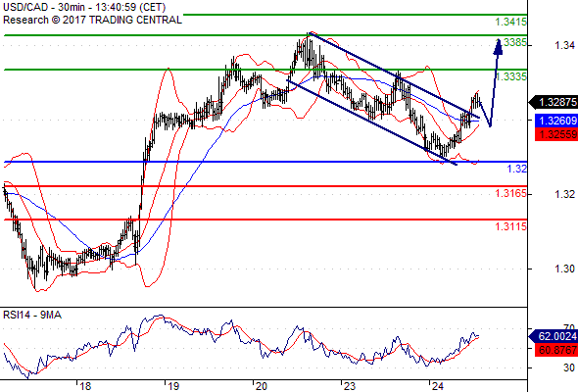The width and height of the screenshot is (578, 392).
Task: Click the red 1.3165 support label
Action: pyautogui.click(x=511, y=193)
